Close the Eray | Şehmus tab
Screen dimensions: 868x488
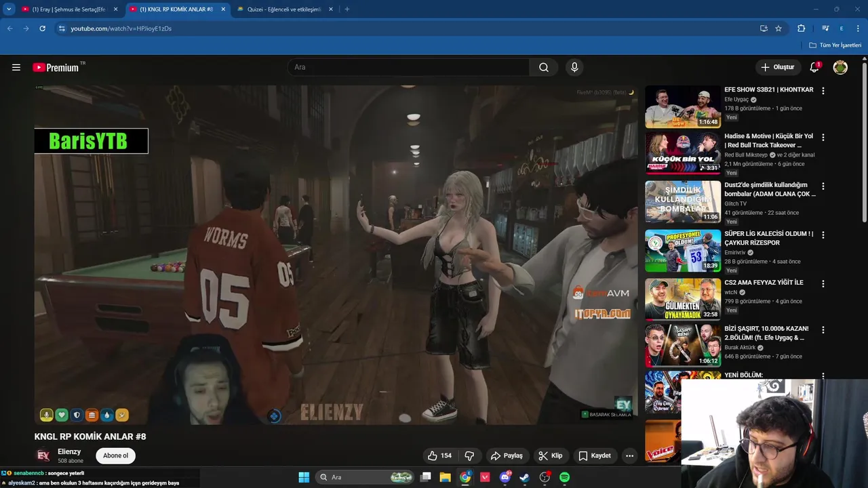pos(115,9)
